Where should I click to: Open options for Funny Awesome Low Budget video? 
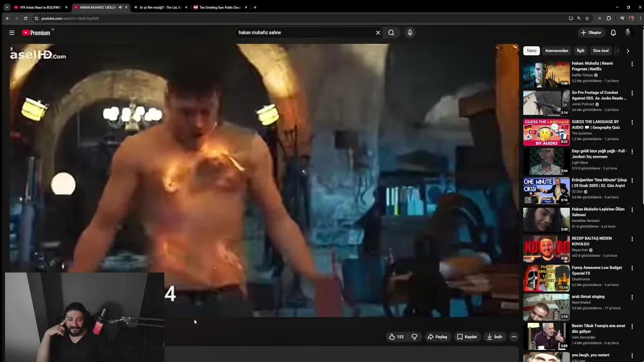[x=632, y=268]
